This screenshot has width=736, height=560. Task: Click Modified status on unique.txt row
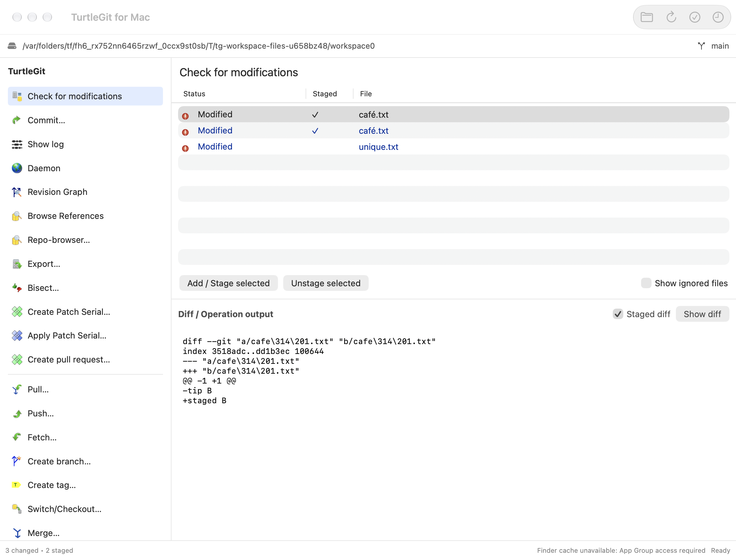click(215, 147)
